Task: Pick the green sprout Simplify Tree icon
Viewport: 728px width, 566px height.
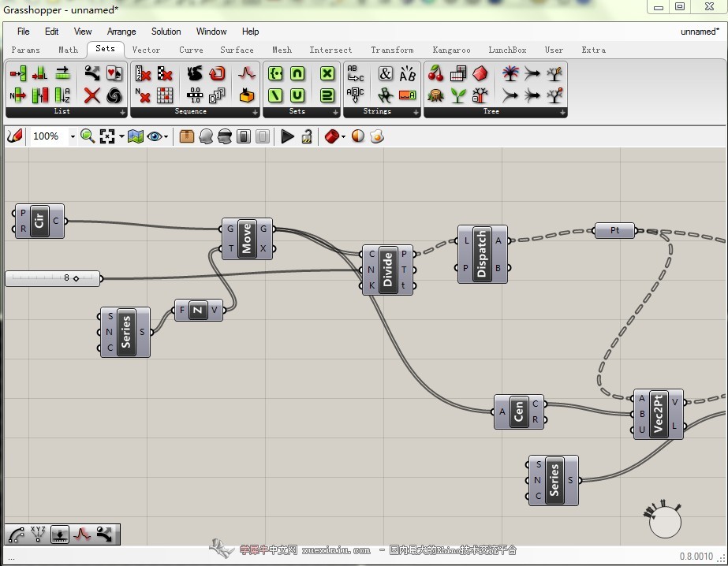Action: (457, 95)
